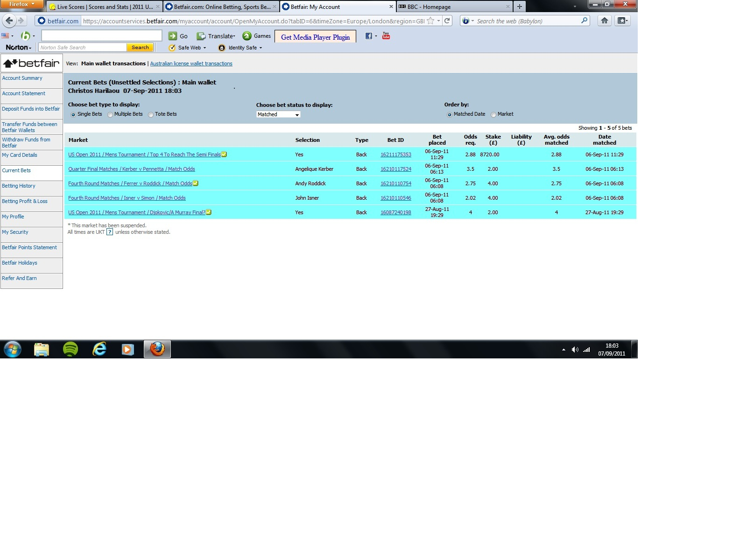Switch to the BBC - Homepage tab
747x560 pixels.
[x=454, y=7]
